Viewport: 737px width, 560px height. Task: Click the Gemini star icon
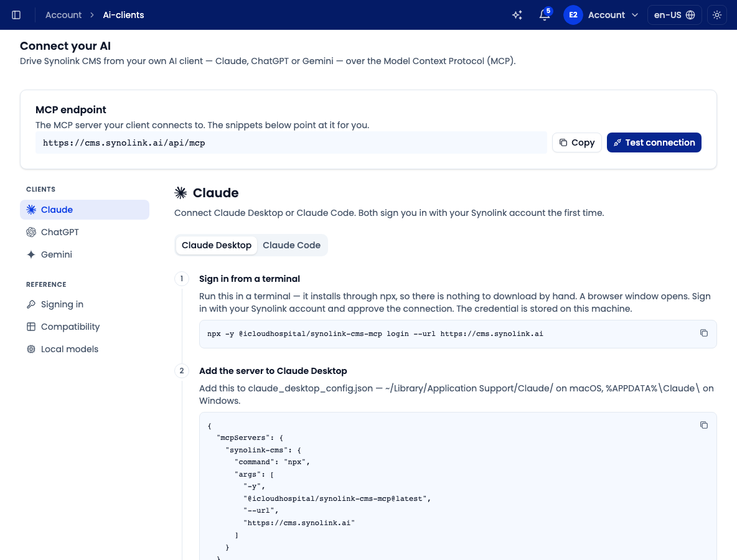click(x=31, y=254)
